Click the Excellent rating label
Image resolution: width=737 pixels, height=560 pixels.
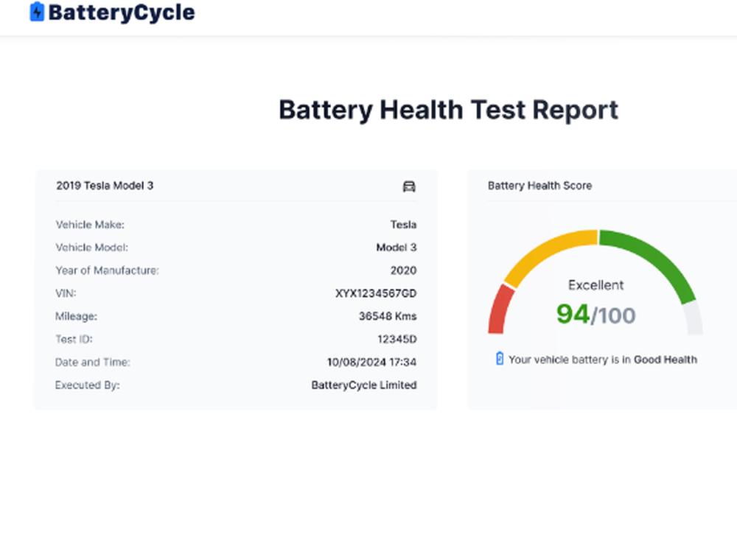(x=595, y=285)
